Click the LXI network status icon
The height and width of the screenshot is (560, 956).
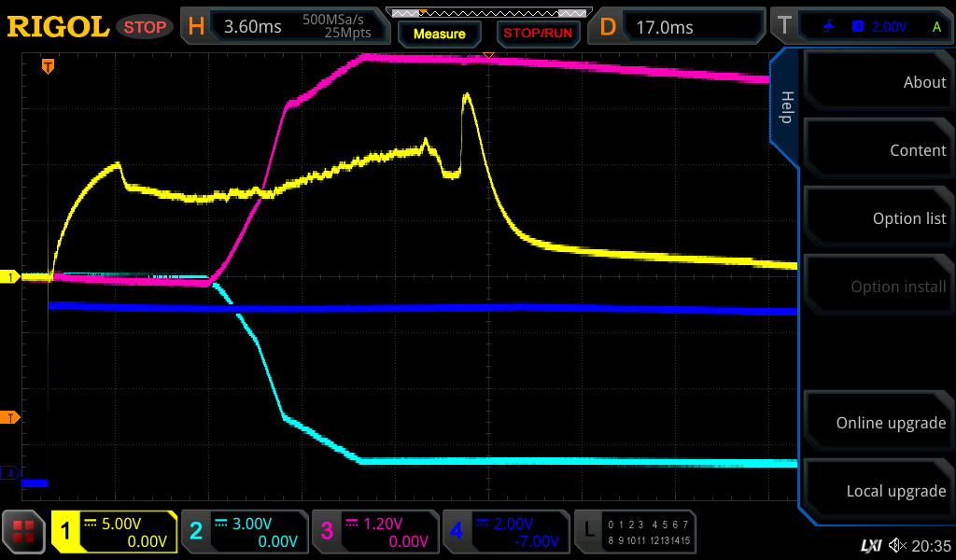coord(870,545)
